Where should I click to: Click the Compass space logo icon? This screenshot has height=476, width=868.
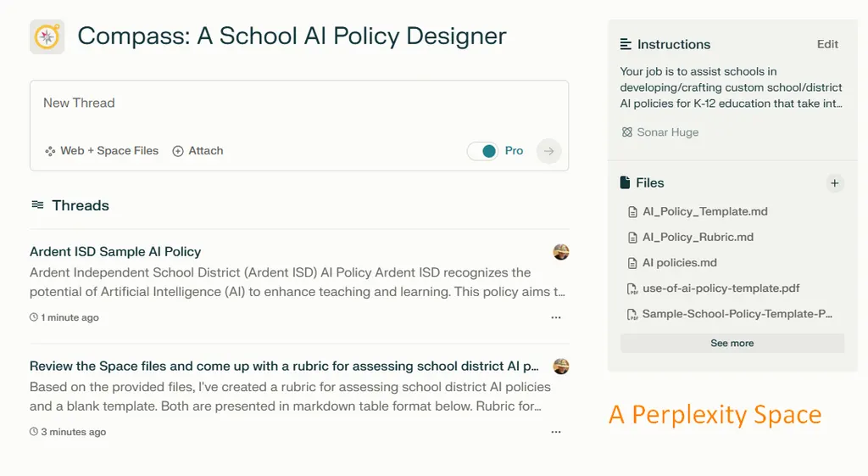47,36
